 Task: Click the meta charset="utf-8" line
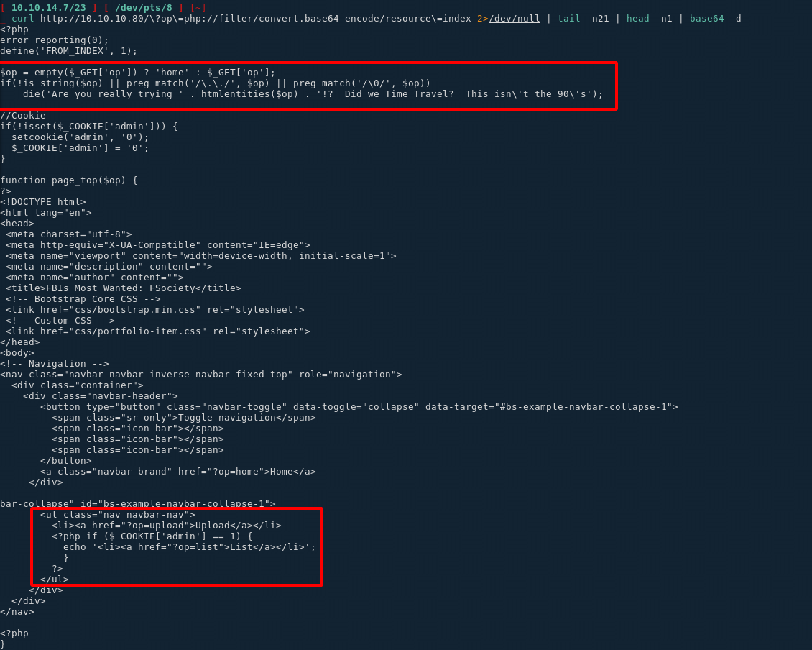(x=69, y=234)
